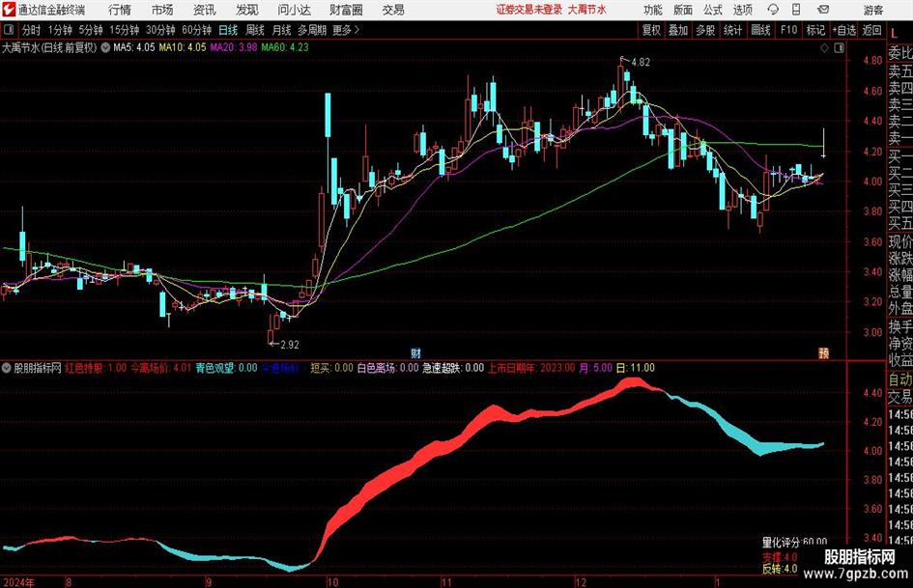The height and width of the screenshot is (588, 913).
Task: Open main chart indicator settings circle
Action: coord(105,47)
